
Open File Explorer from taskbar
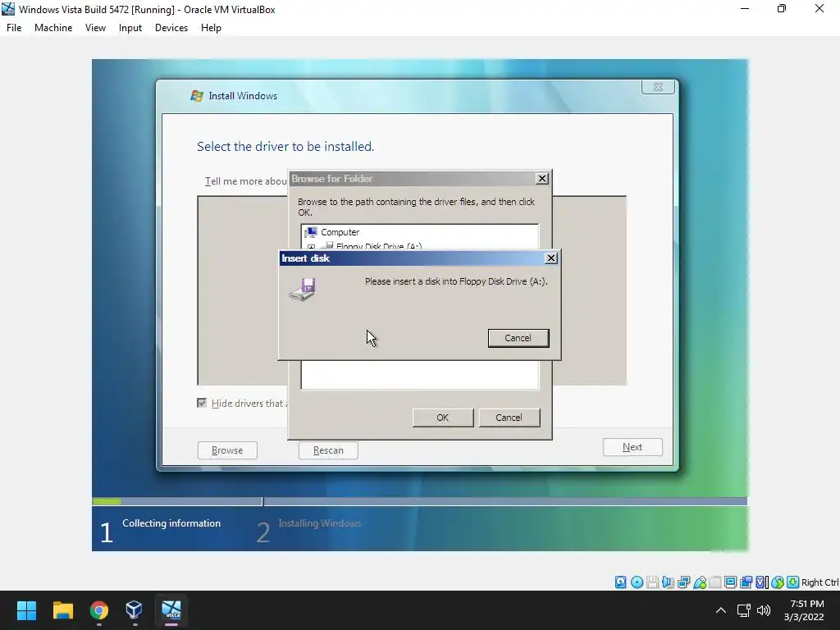[62, 610]
